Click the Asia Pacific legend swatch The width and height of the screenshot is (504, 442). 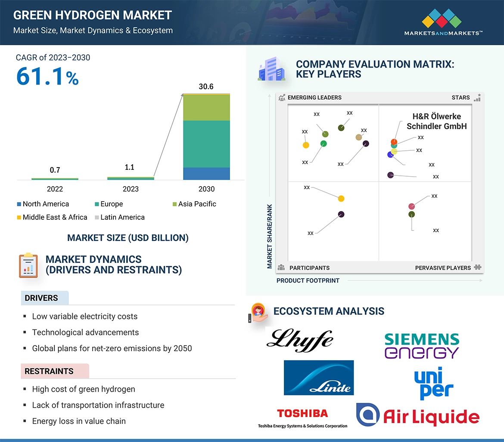(174, 204)
